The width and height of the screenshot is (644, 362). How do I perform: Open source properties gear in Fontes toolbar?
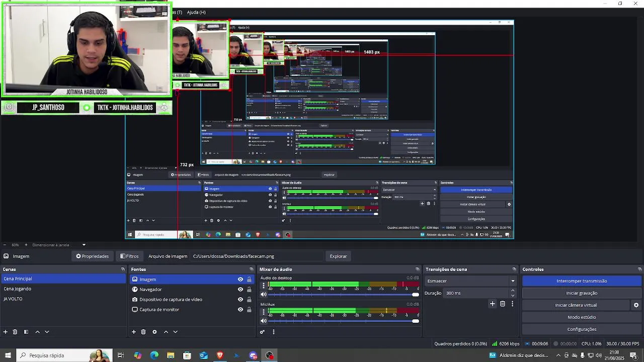[x=154, y=332]
